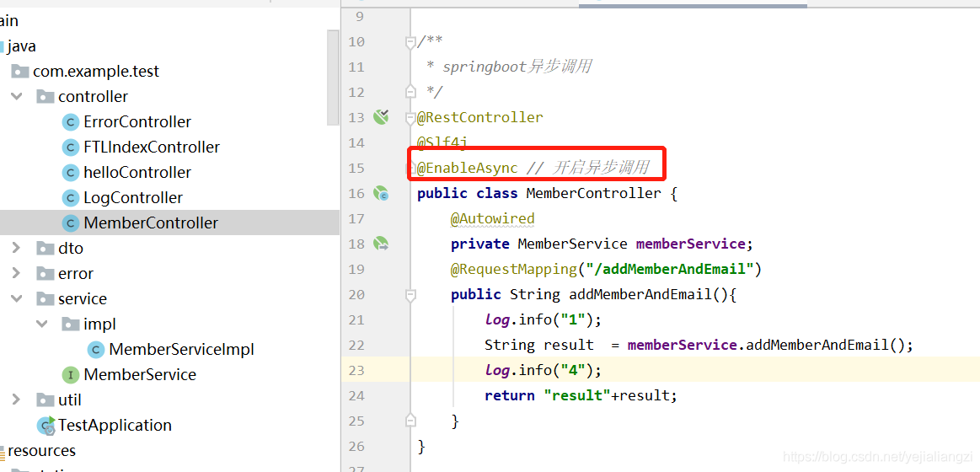
Task: Expand the util package node
Action: [17, 400]
